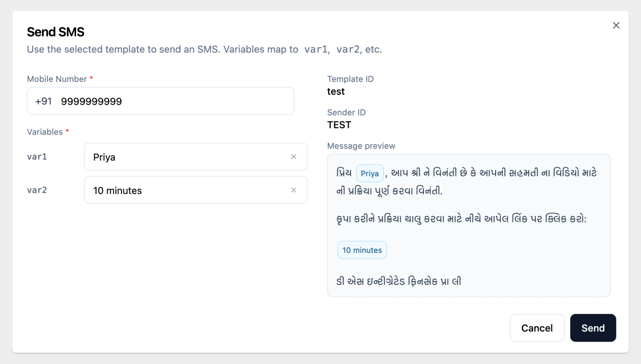Click the Priya chip in message preview
The image size is (641, 364).
[x=369, y=173]
